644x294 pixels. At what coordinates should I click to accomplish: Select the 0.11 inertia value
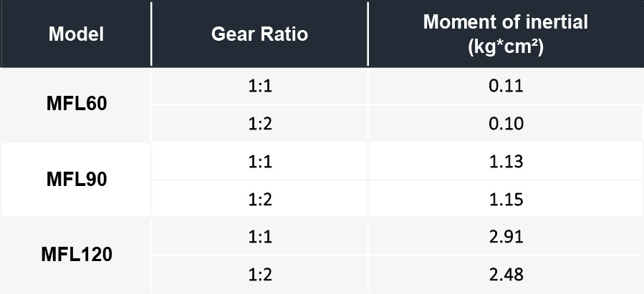point(506,86)
